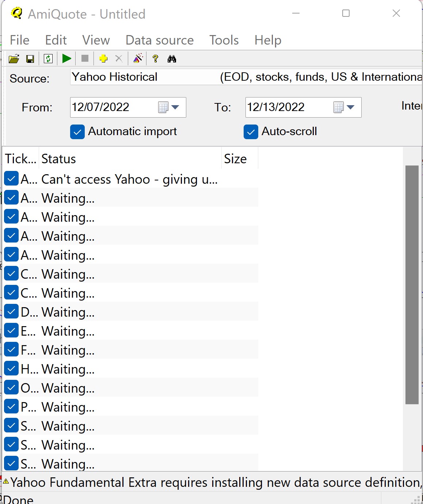423x504 pixels.
Task: Open the Help menu
Action: [268, 40]
